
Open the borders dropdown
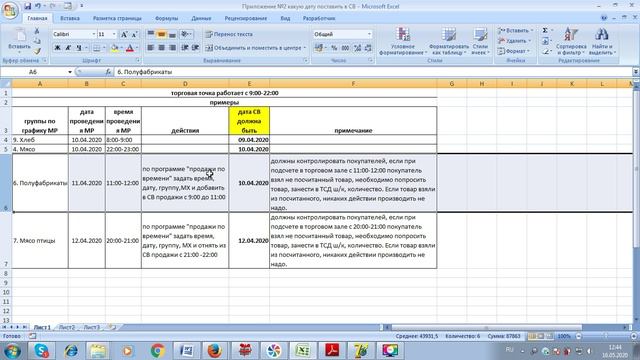pyautogui.click(x=104, y=48)
